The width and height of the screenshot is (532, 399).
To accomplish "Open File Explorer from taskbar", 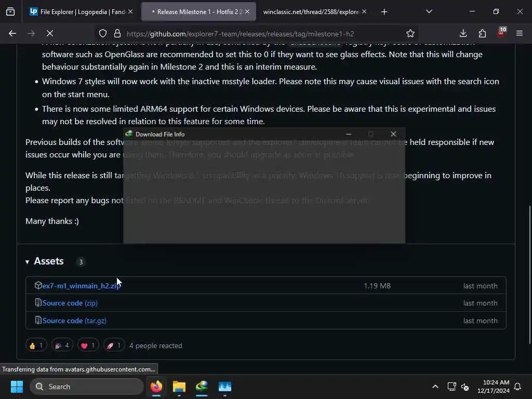I will coord(179,387).
